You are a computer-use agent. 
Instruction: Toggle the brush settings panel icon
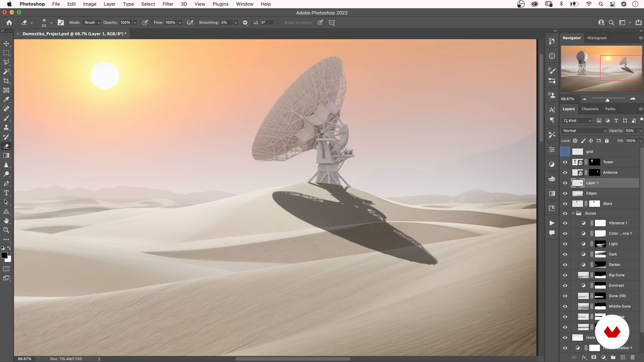[x=61, y=22]
